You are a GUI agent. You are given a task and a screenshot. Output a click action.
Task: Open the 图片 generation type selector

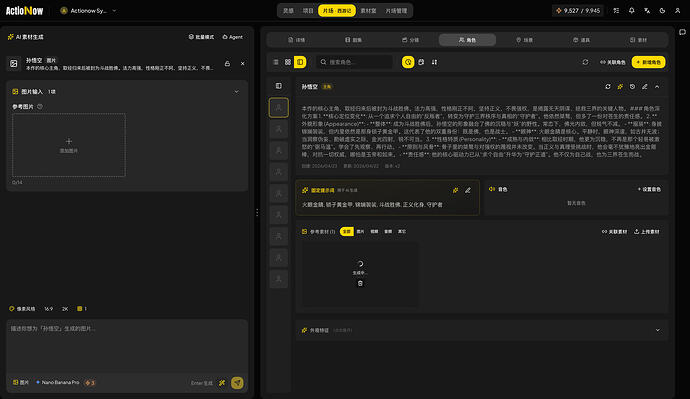click(21, 383)
